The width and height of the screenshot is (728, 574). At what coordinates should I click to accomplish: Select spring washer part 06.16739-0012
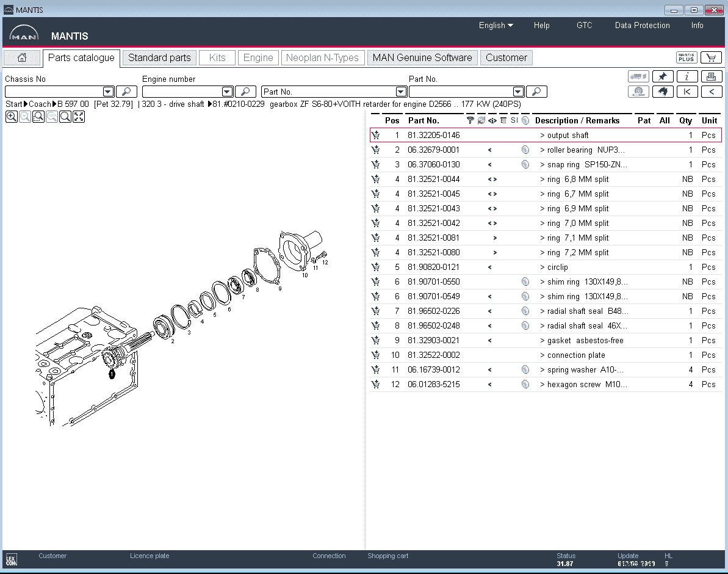click(x=434, y=369)
